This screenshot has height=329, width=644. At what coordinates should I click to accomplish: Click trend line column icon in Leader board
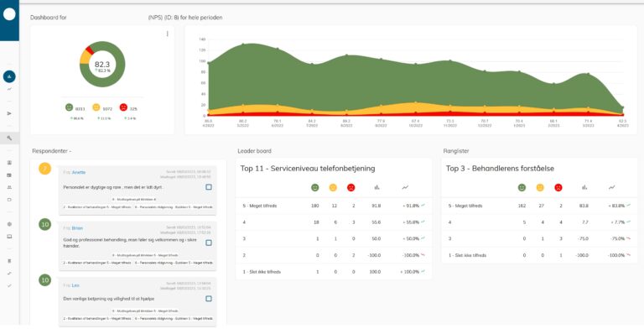click(405, 187)
